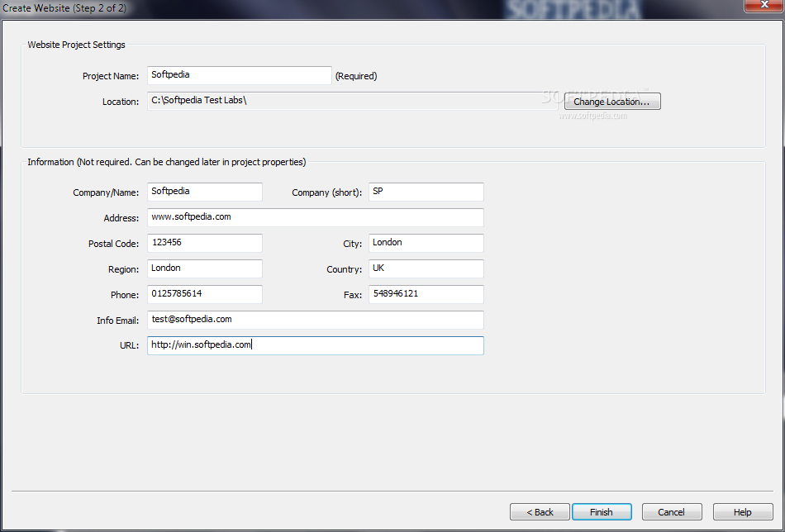Screen dimensions: 785x532
Task: Click the "Postal Code:" label
Action: click(114, 244)
